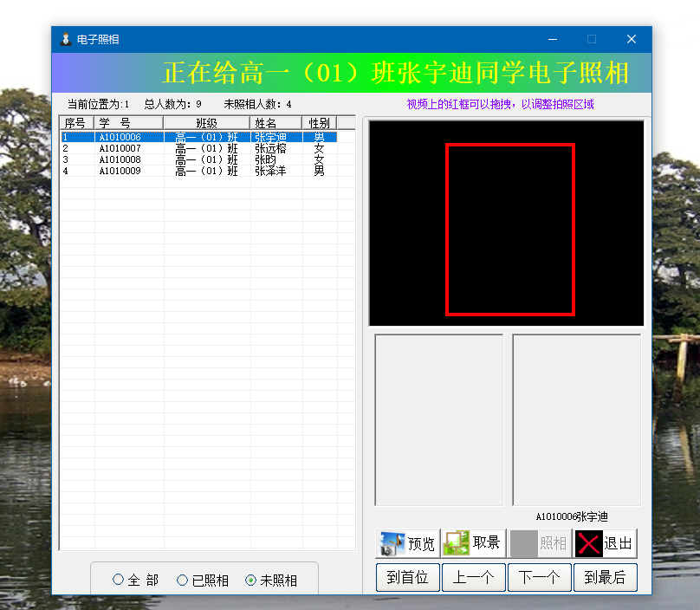Go to first student with 到首位
This screenshot has width=700, height=610.
pos(408,577)
